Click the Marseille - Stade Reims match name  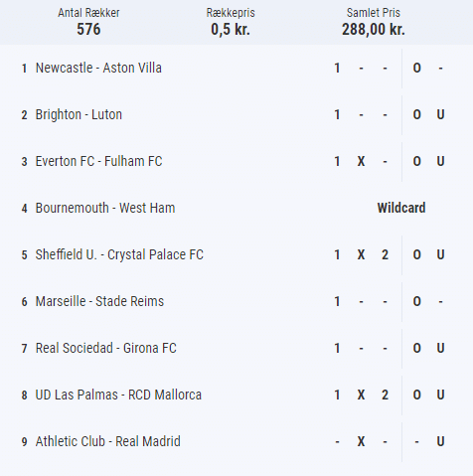coord(99,301)
